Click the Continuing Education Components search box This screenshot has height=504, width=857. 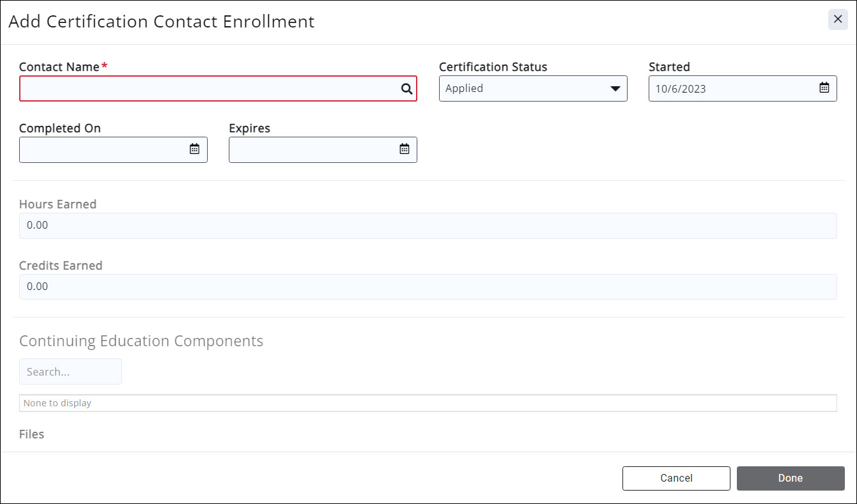70,372
